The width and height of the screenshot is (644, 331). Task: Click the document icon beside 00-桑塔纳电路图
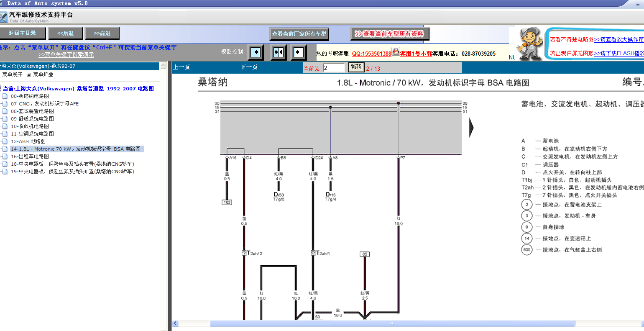5,96
